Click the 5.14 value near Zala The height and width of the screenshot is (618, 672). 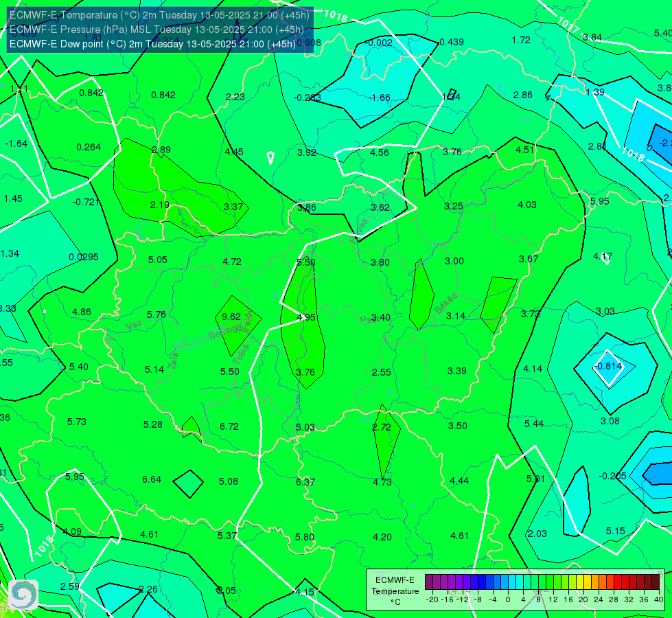[154, 369]
